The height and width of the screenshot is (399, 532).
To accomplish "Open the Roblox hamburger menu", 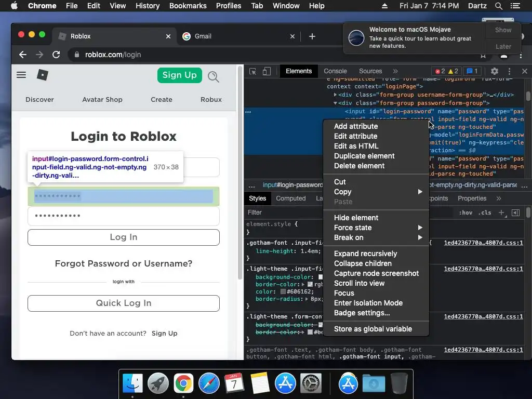I will (x=21, y=75).
